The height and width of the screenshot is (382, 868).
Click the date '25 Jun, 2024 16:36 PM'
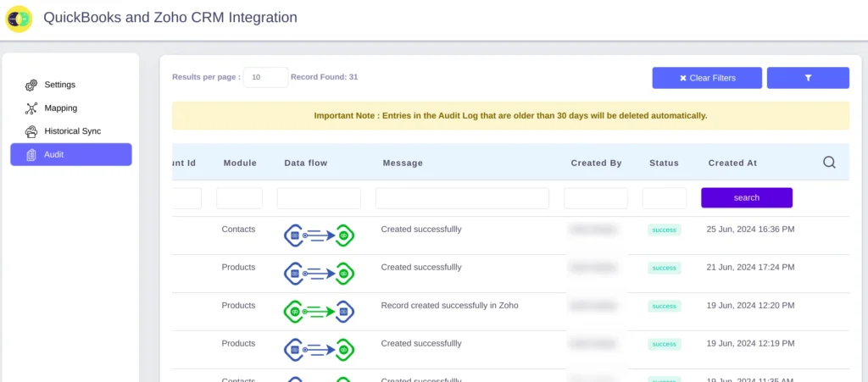tap(751, 229)
